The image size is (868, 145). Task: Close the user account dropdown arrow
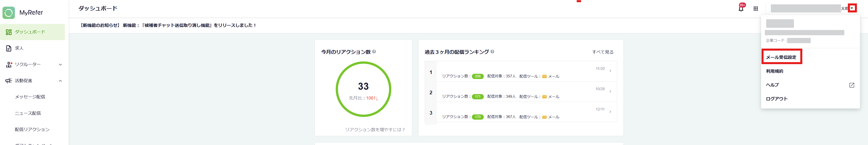tap(852, 8)
